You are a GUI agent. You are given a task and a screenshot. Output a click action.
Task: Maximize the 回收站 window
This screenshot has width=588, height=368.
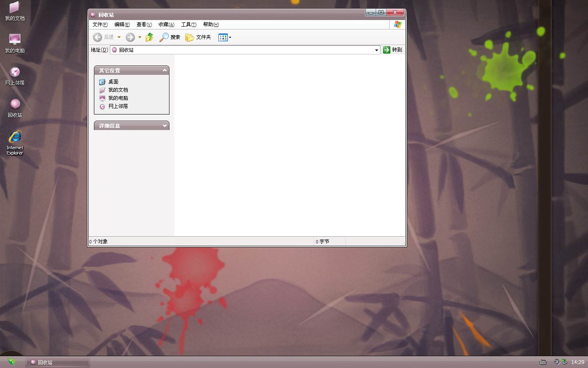click(381, 13)
